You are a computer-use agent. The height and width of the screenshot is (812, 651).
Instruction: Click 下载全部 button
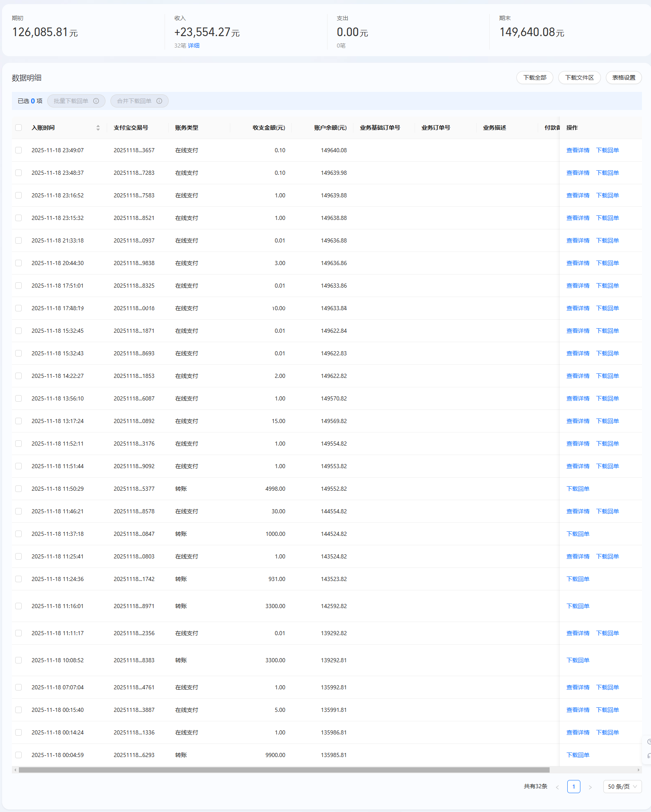[534, 78]
